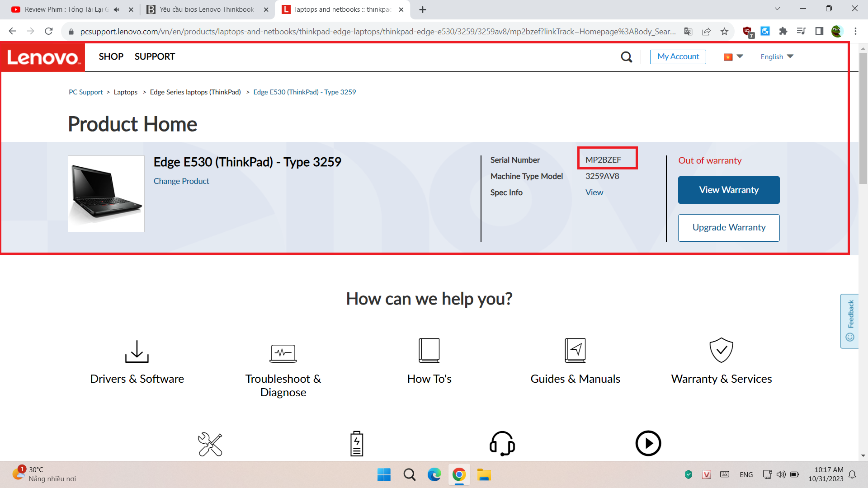Click the Drivers & Software download icon
This screenshot has height=488, width=868.
[137, 352]
